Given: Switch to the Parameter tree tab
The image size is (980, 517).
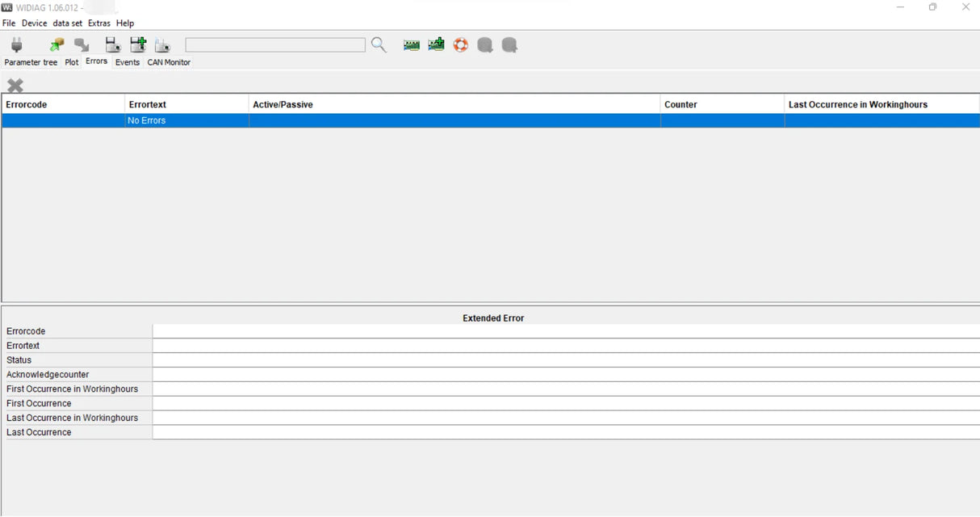Looking at the screenshot, I should pyautogui.click(x=31, y=62).
